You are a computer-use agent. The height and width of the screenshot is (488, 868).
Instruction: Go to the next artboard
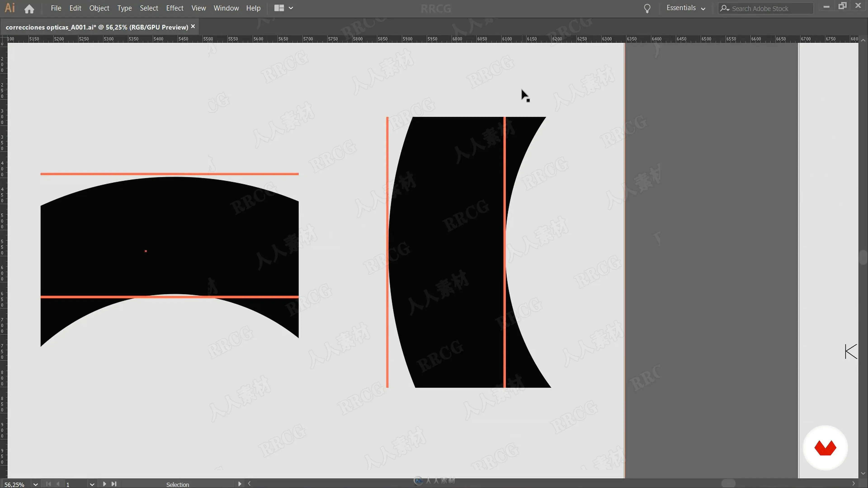click(104, 484)
